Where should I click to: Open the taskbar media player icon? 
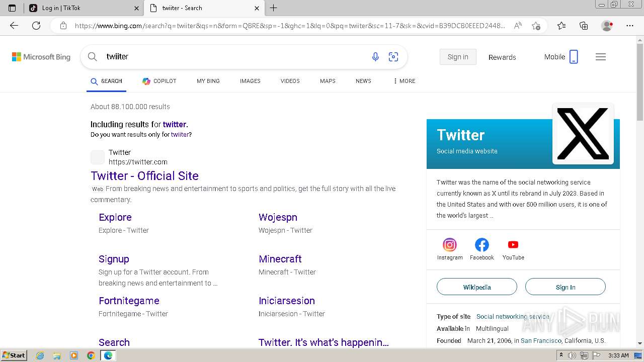click(74, 355)
